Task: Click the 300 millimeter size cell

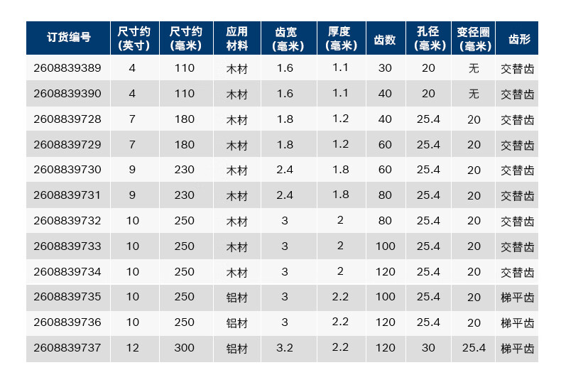Action: (184, 348)
